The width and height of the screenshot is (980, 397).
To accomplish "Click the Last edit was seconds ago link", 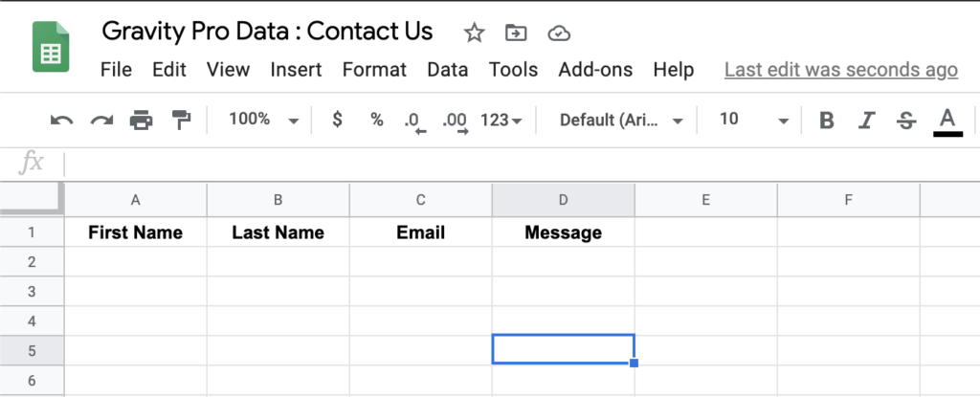I will point(840,70).
